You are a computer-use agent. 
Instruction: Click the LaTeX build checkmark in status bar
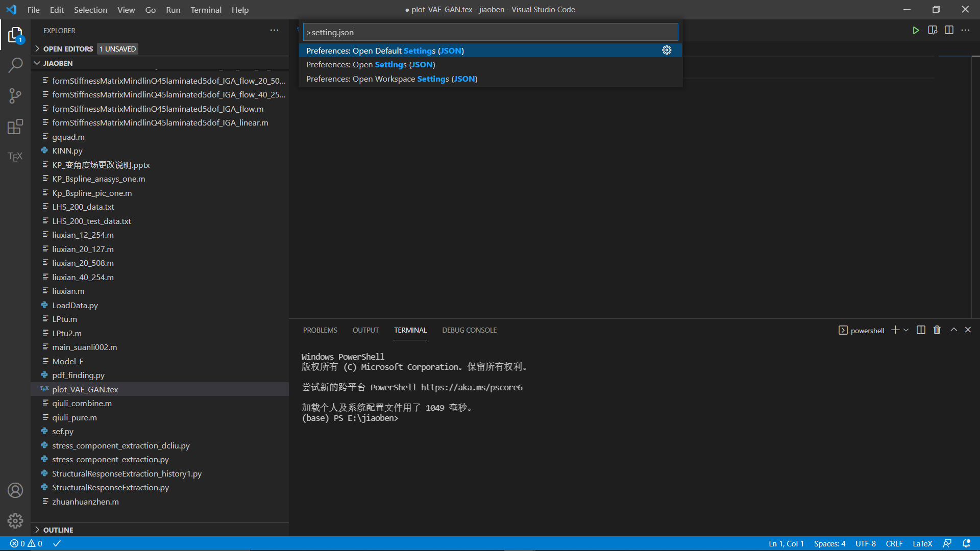(57, 544)
